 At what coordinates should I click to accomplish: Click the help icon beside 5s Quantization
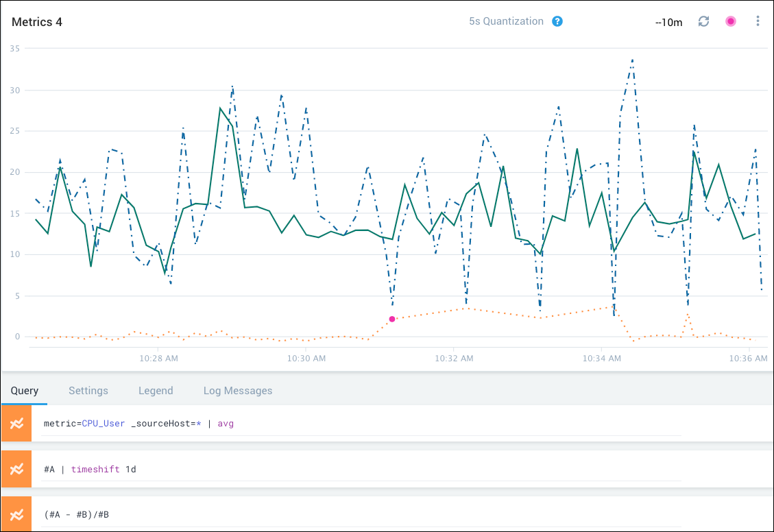[x=557, y=21]
